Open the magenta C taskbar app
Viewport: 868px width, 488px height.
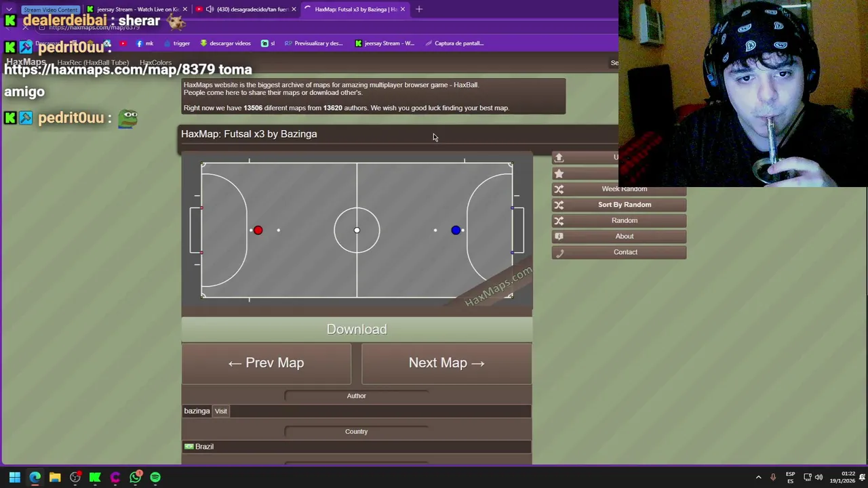tap(115, 477)
